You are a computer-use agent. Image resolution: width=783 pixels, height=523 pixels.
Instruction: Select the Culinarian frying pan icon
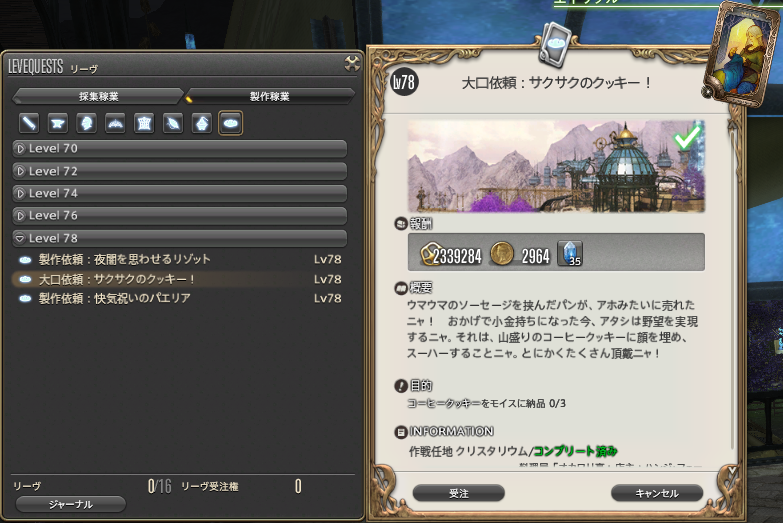(231, 123)
